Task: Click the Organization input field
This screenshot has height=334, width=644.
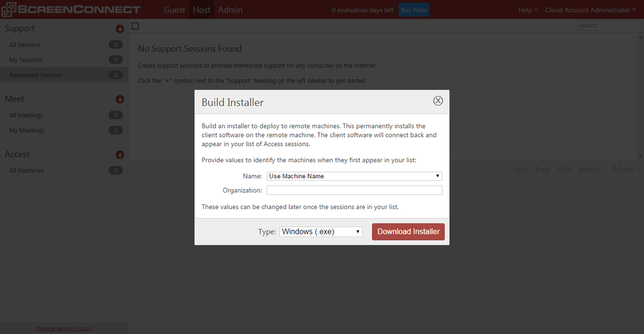Action: click(354, 190)
